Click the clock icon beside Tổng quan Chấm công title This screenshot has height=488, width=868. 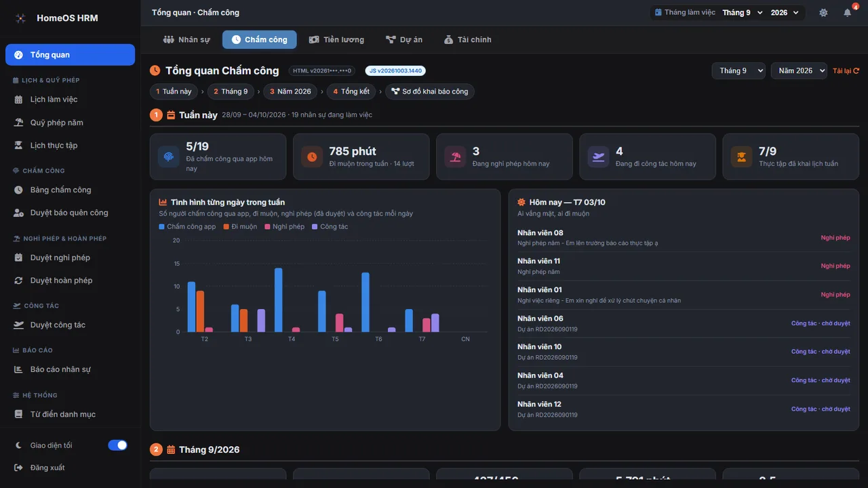coord(155,70)
